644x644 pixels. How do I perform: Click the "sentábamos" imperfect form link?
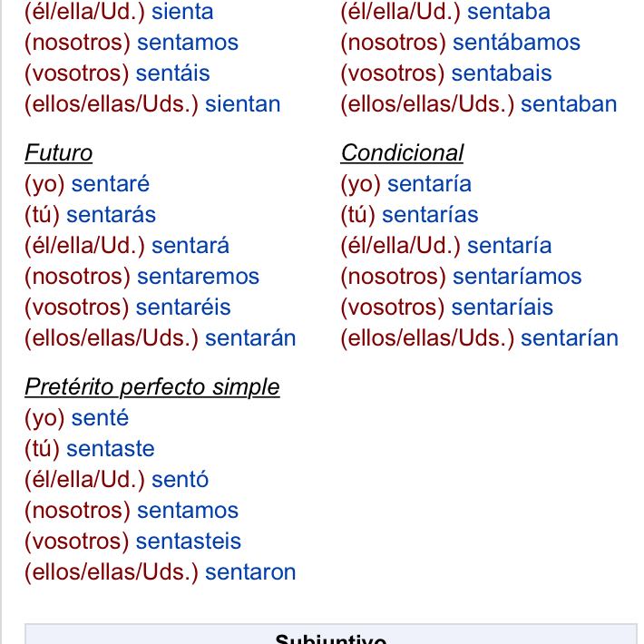[516, 43]
